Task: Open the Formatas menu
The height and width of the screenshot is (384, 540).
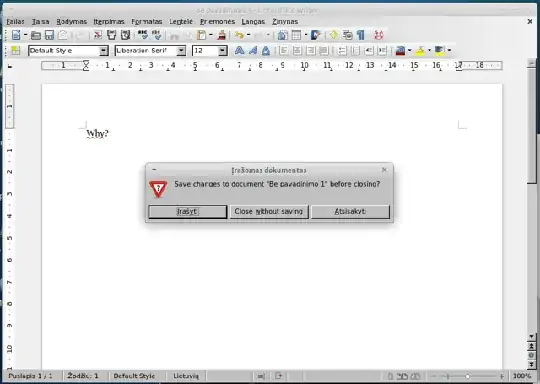Action: [x=147, y=21]
